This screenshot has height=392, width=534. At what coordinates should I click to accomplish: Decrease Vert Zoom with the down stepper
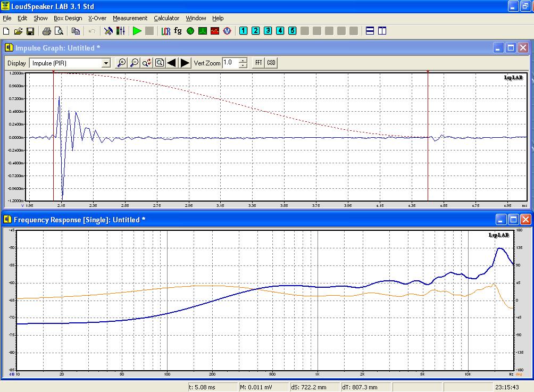[243, 65]
